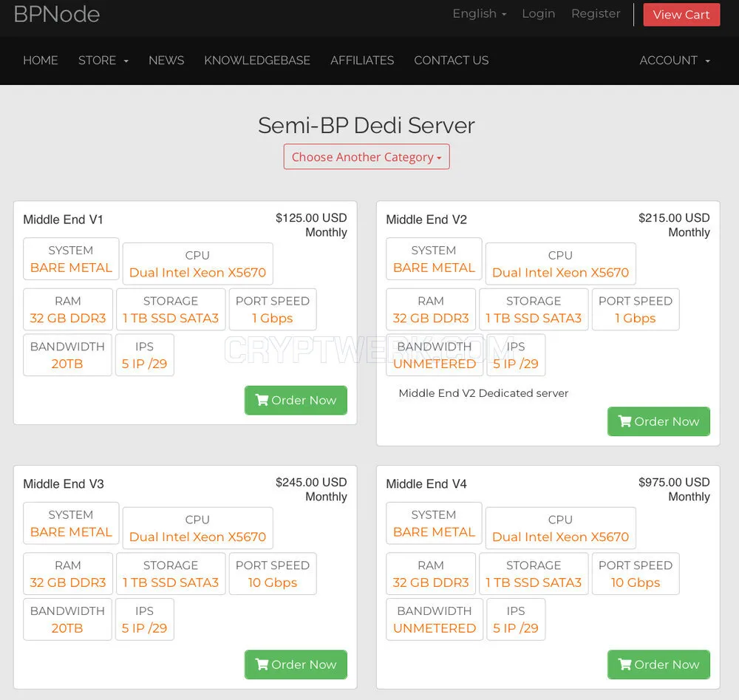Click the Register link

pyautogui.click(x=596, y=13)
